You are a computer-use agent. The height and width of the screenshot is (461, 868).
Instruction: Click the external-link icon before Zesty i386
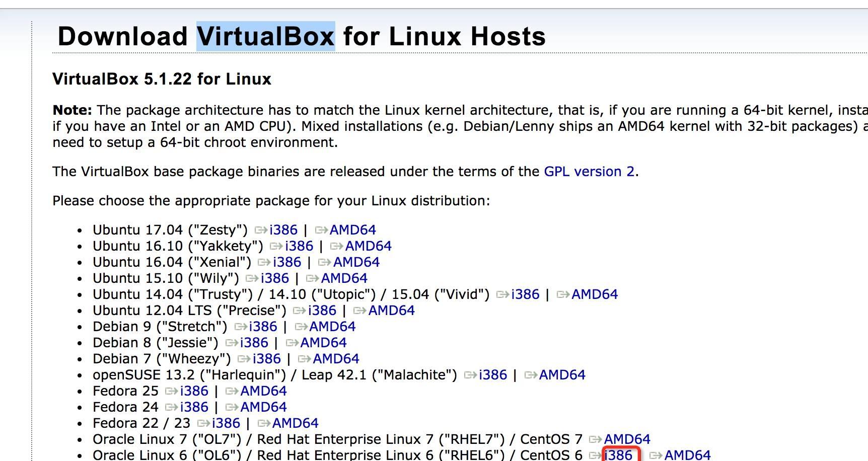pyautogui.click(x=261, y=231)
